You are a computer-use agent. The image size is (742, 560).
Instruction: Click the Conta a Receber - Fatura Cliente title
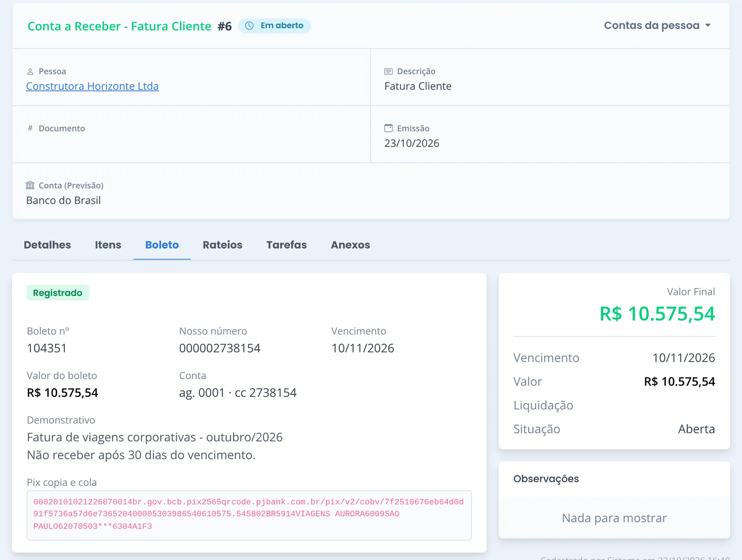[x=119, y=26]
